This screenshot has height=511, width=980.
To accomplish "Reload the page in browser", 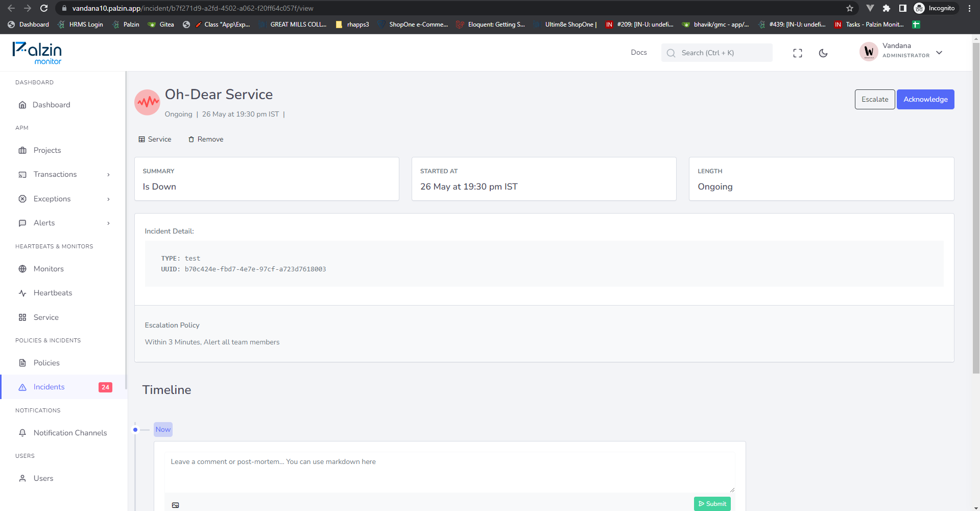I will 44,8.
